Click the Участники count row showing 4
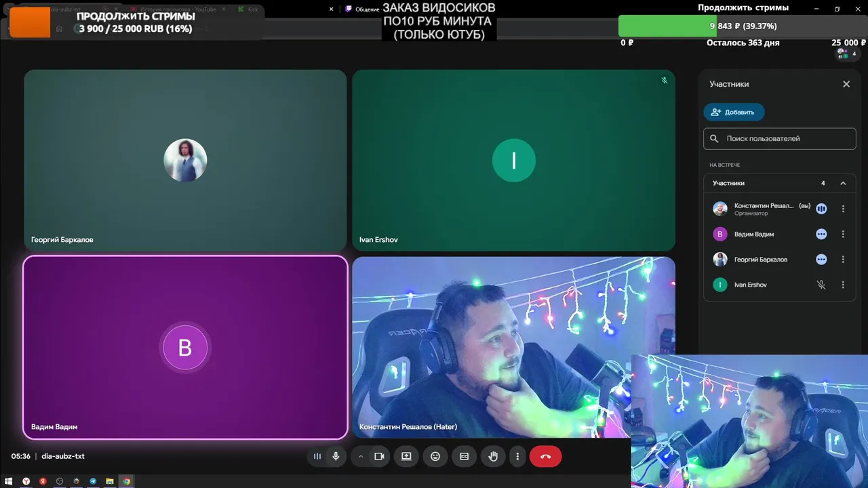 [x=780, y=183]
